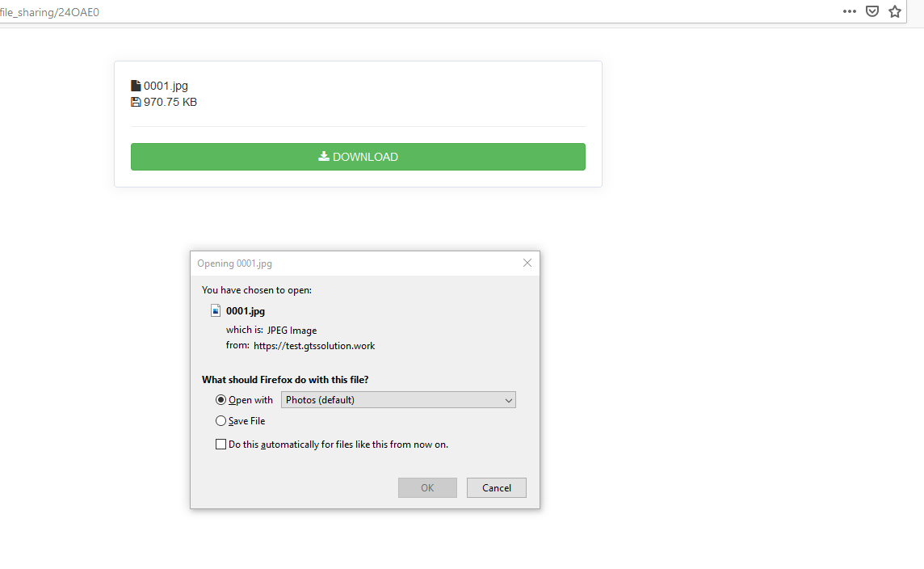Click the dropdown arrow on the application selector

click(x=509, y=399)
